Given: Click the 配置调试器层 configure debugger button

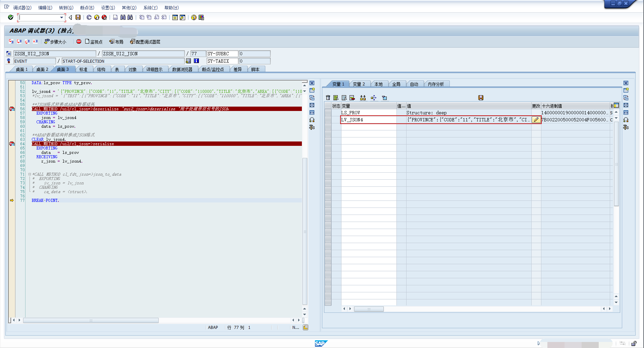Looking at the screenshot, I should (x=145, y=42).
